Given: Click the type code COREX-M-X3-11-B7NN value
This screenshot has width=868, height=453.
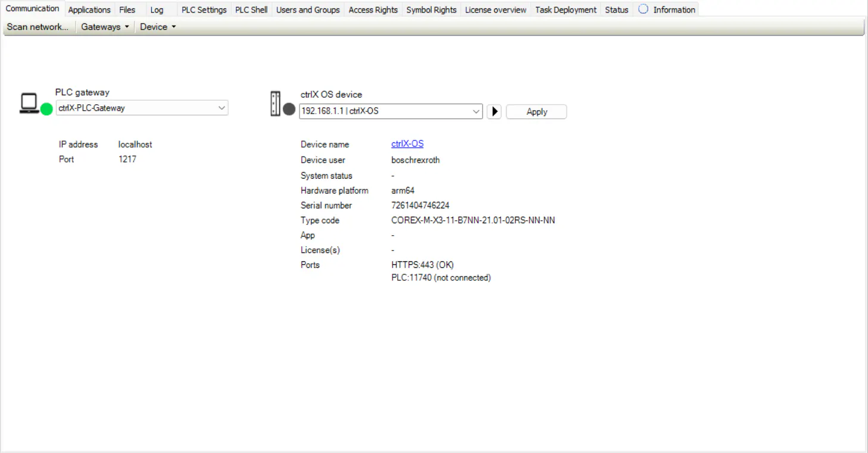Looking at the screenshot, I should point(473,220).
